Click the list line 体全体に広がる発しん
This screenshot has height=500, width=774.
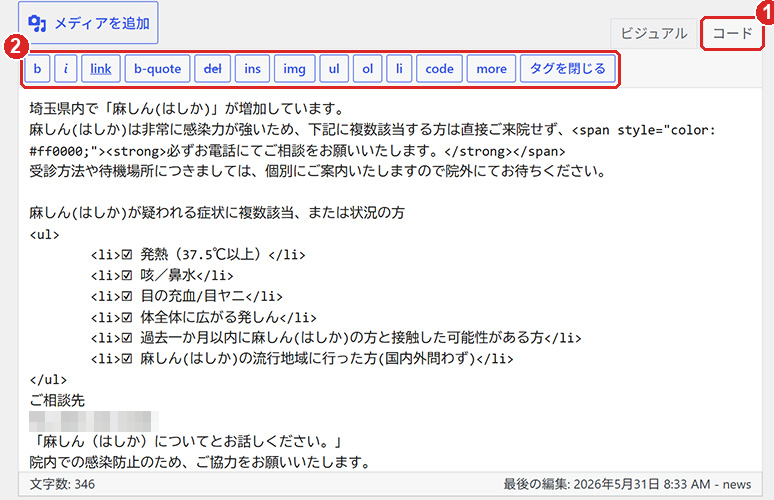[x=203, y=316]
